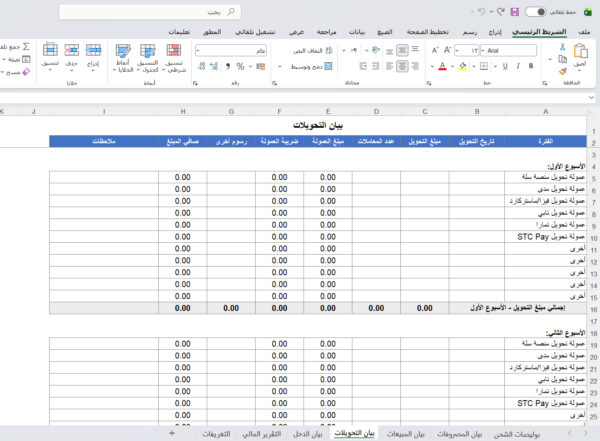Viewport: 600px width, 441px height.
Task: Open the Merge & Center (دمج وتوسيط) dropdown arrow
Action: tap(280, 67)
